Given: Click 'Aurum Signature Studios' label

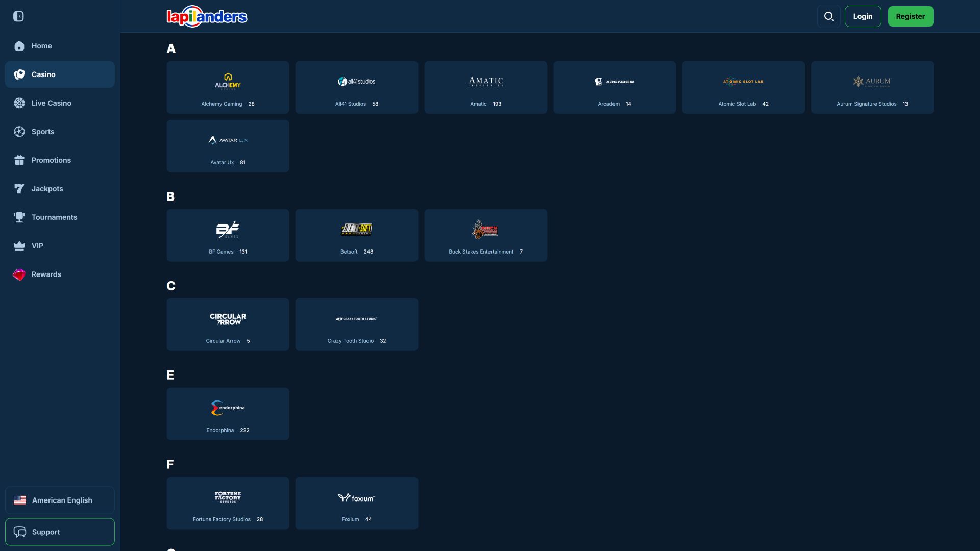Looking at the screenshot, I should 867,104.
